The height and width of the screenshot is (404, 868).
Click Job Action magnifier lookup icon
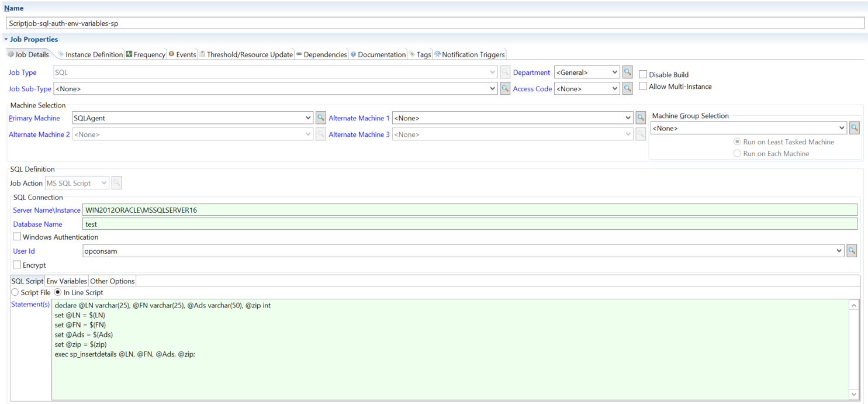116,183
